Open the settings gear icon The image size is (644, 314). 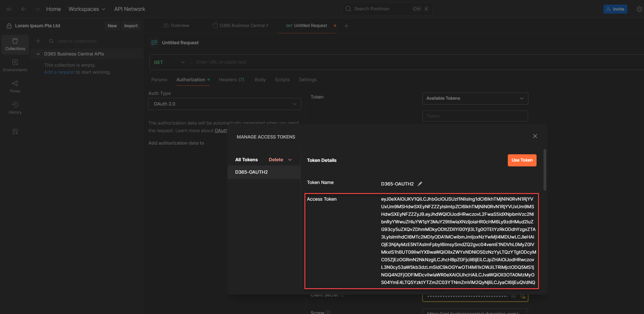coord(639,9)
